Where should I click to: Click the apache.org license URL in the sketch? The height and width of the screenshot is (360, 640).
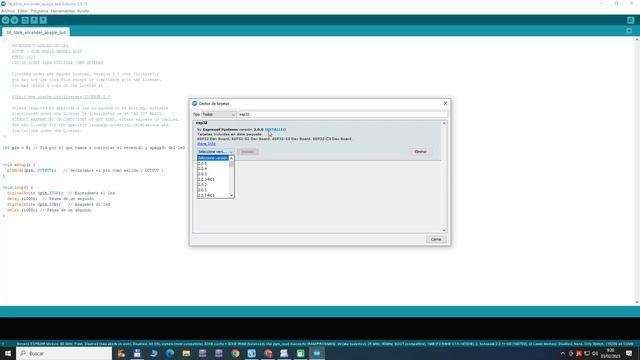(61, 97)
